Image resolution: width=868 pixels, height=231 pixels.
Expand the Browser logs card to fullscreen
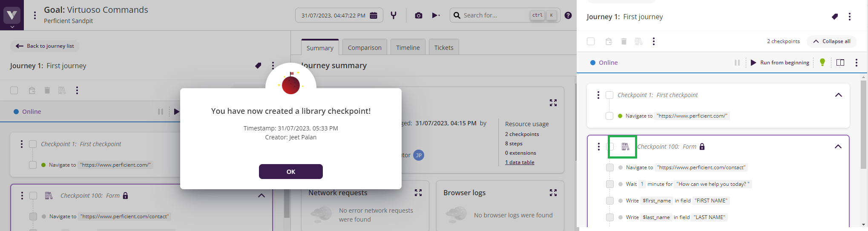[553, 193]
